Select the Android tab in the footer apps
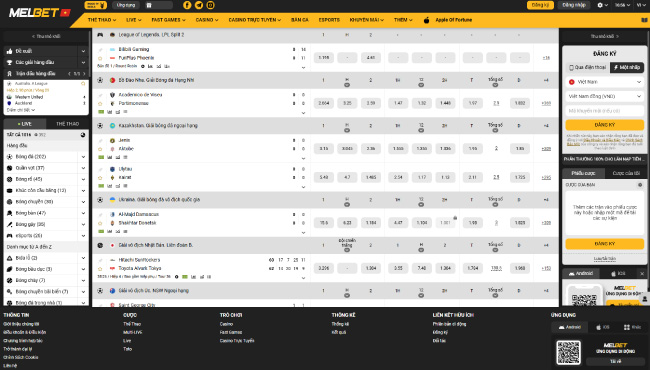Screen dimensions: 650x370 pyautogui.click(x=570, y=327)
